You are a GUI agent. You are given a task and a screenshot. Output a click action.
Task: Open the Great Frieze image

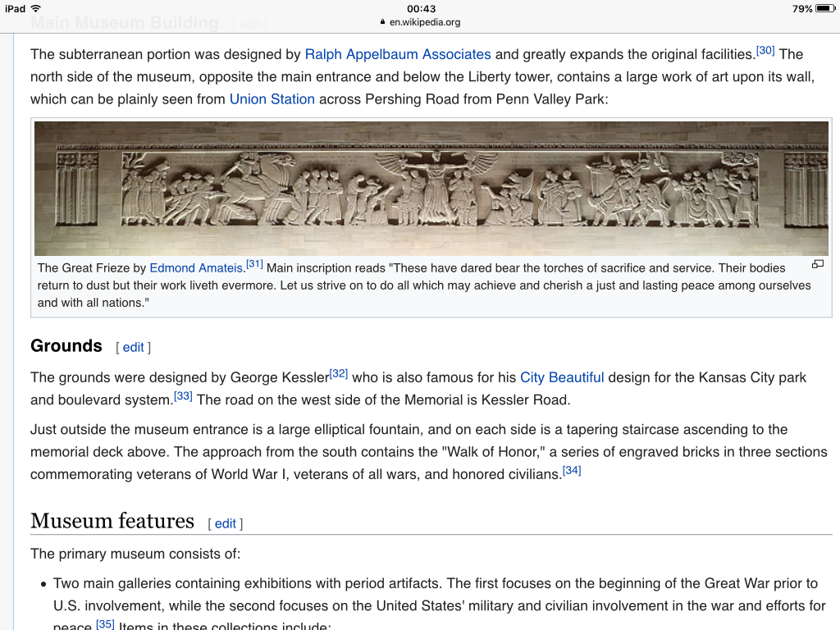point(431,189)
